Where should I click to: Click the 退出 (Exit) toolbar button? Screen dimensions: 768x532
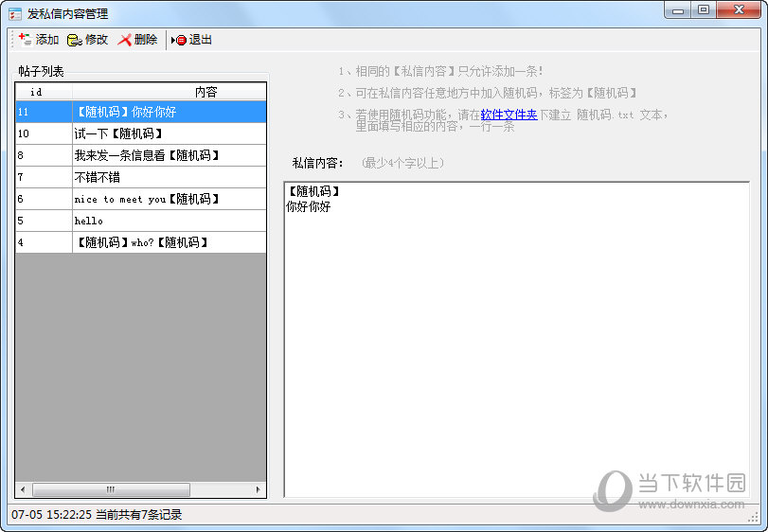[x=191, y=40]
